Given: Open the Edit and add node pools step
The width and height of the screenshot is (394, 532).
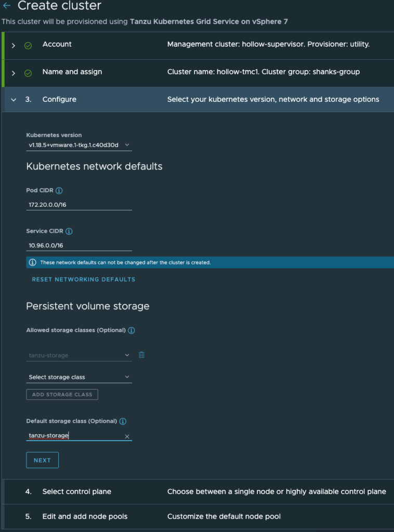Looking at the screenshot, I should (x=85, y=516).
